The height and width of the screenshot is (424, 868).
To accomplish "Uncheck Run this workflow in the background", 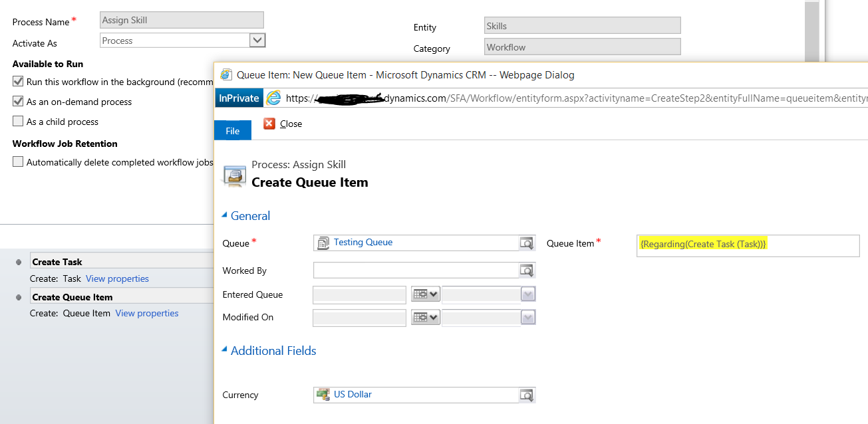I will click(17, 82).
